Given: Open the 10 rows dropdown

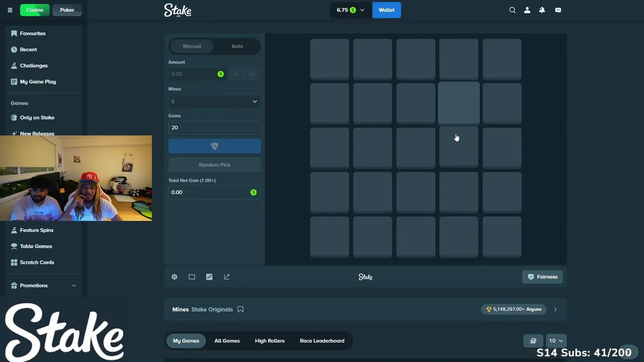Looking at the screenshot, I should [x=555, y=340].
